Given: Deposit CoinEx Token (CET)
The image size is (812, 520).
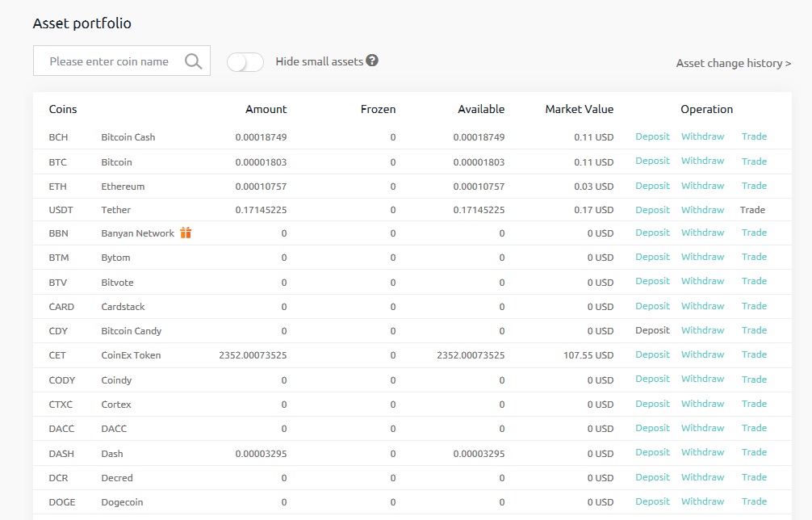Looking at the screenshot, I should tap(652, 354).
